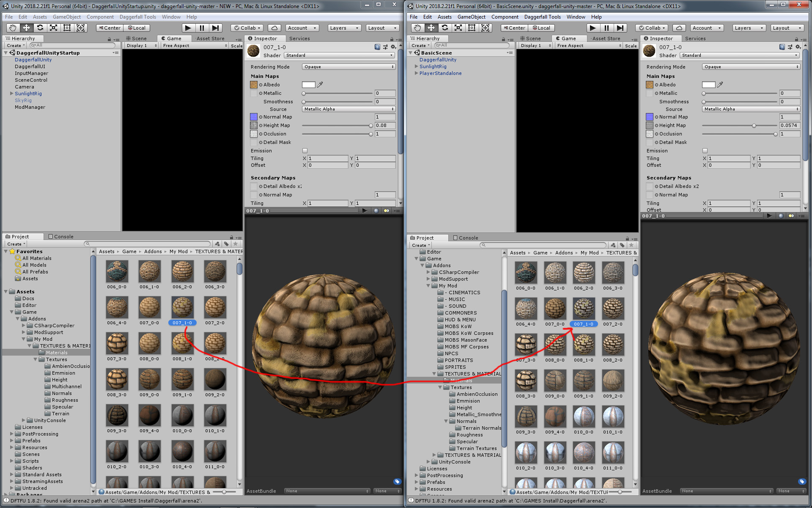Expand SunlightRig in left Hierarchy
The height and width of the screenshot is (508, 812).
(12, 94)
